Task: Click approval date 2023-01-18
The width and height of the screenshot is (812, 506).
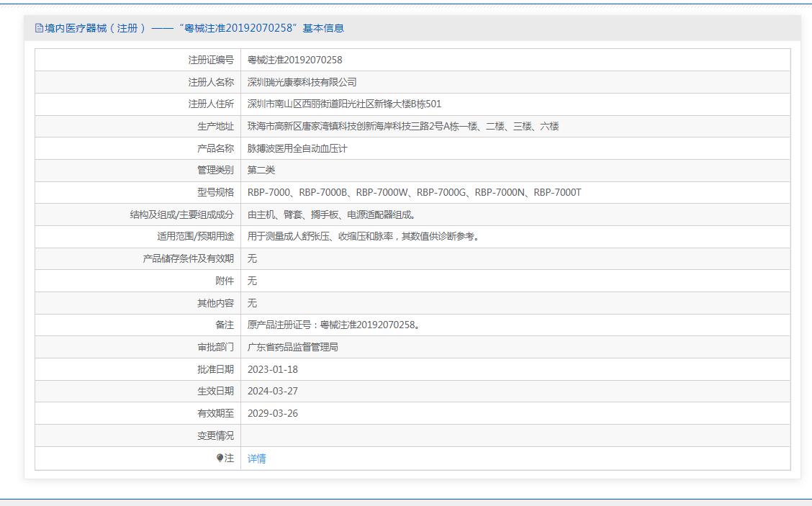Action: (272, 369)
